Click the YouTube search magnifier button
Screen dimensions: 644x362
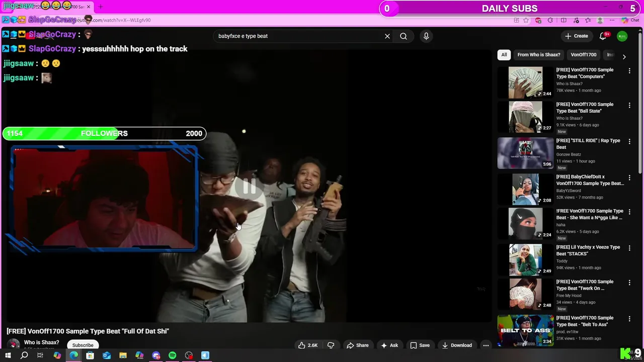pyautogui.click(x=404, y=36)
